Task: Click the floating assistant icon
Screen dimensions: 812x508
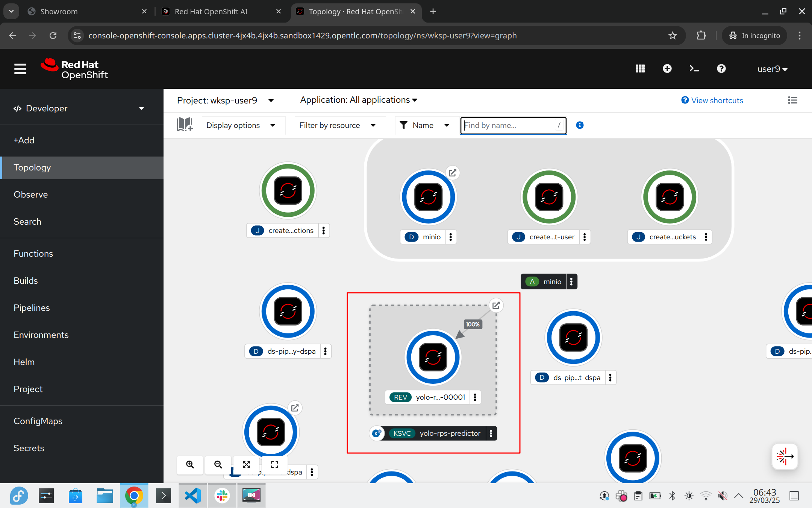Action: [785, 456]
